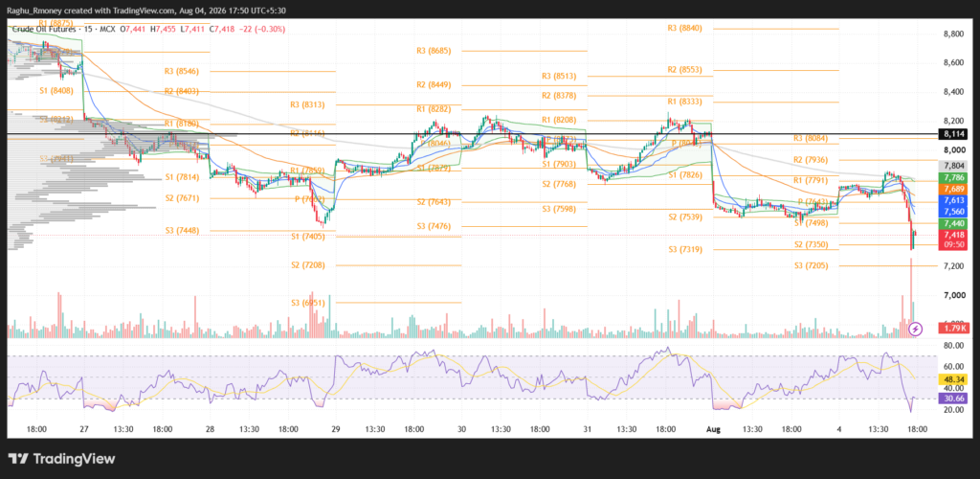Click the 7,804 grey price tag
Screen dimensions: 980x479
(954, 166)
